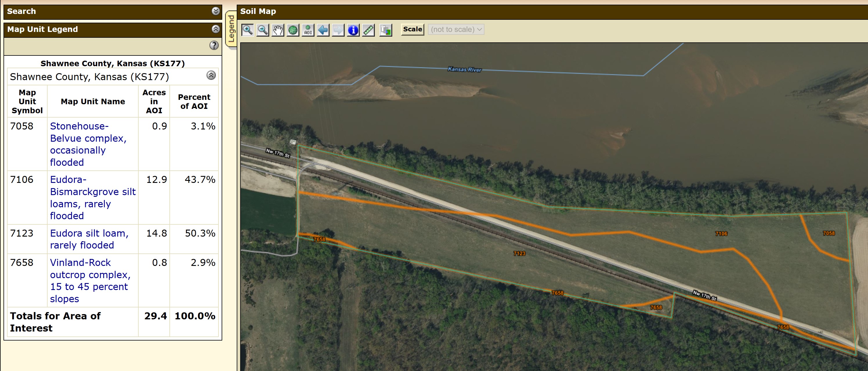868x371 pixels.
Task: Select the Zoom In tool
Action: click(247, 30)
